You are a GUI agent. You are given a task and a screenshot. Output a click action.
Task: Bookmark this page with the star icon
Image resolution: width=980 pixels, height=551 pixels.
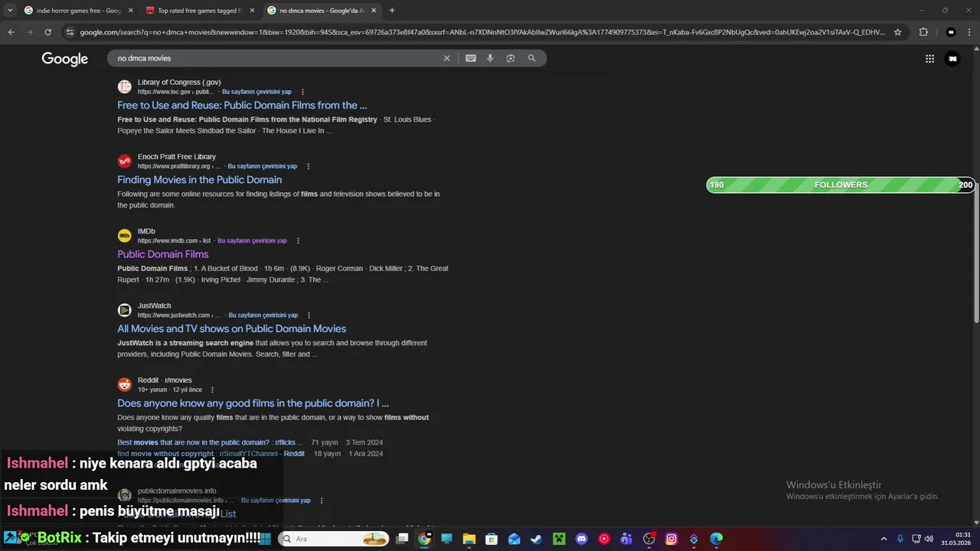pyautogui.click(x=897, y=32)
